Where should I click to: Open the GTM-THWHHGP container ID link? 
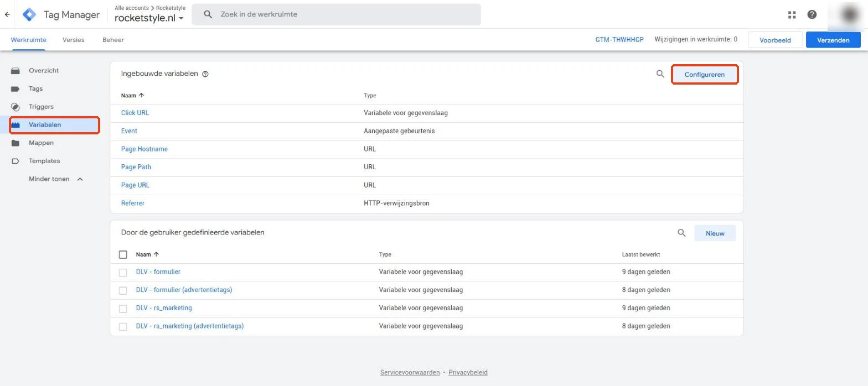pos(619,40)
